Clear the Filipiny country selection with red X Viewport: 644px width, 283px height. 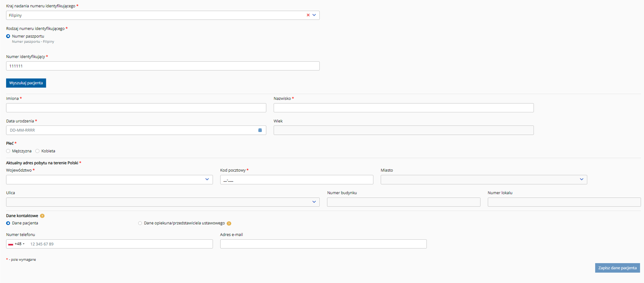point(308,15)
